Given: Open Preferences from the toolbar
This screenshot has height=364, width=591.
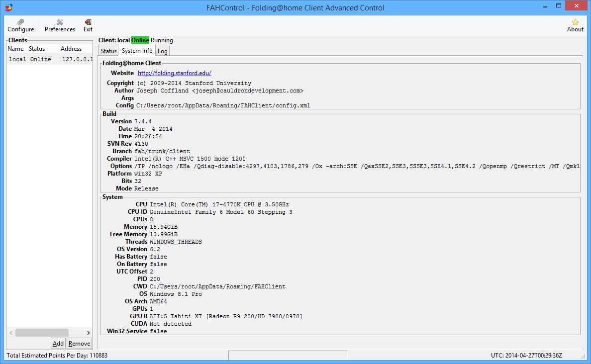Looking at the screenshot, I should pos(60,26).
